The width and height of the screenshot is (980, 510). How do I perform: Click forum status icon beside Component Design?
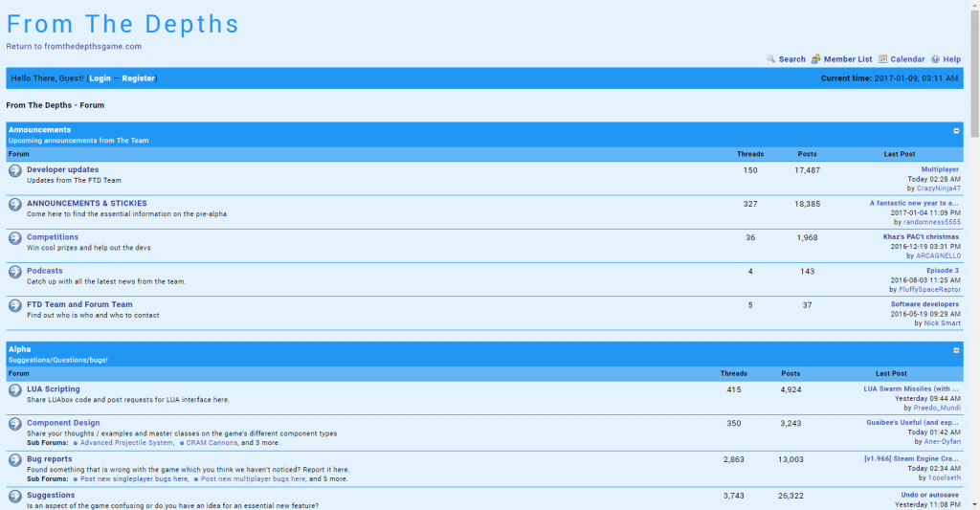(15, 424)
